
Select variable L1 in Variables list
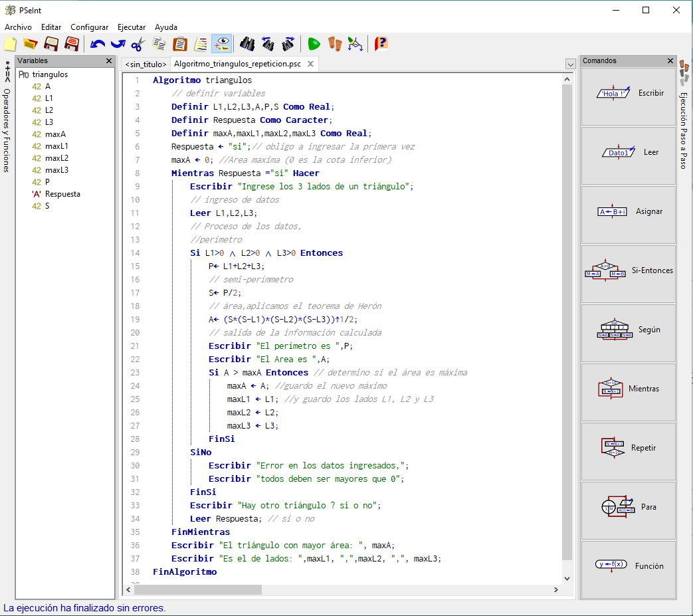point(49,98)
